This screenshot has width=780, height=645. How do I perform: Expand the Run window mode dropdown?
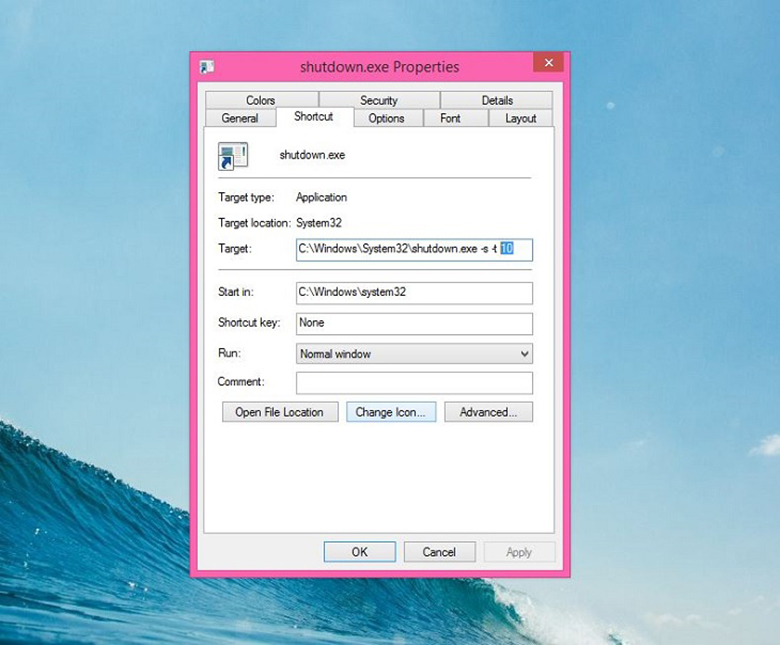(414, 354)
